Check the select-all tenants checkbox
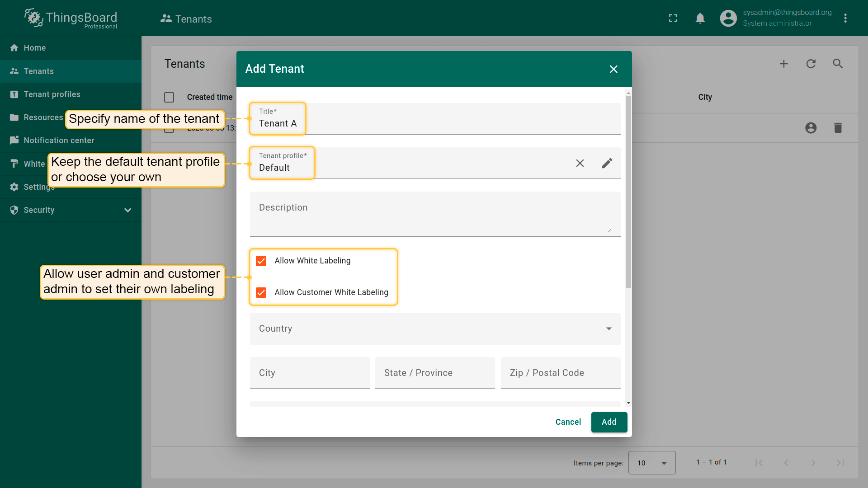Viewport: 868px width, 488px height. click(169, 97)
